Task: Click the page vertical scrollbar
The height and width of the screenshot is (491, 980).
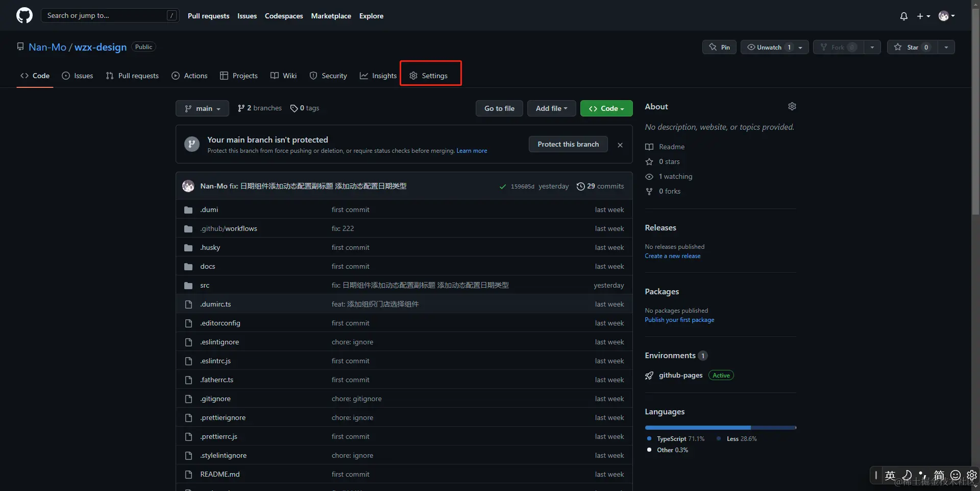Action: click(x=975, y=112)
